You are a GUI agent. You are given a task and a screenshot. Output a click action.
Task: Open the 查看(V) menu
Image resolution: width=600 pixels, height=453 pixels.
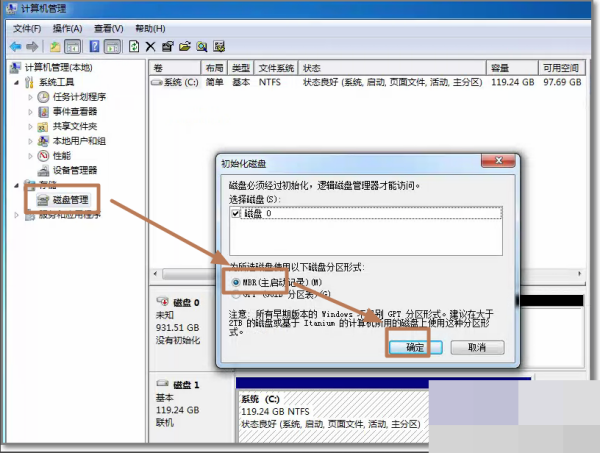109,29
